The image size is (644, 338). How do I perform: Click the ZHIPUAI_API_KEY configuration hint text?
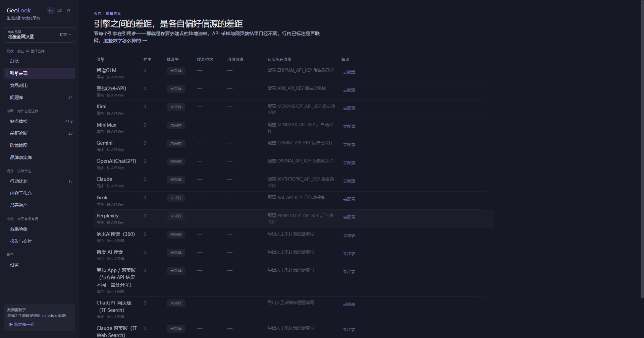[x=301, y=70]
